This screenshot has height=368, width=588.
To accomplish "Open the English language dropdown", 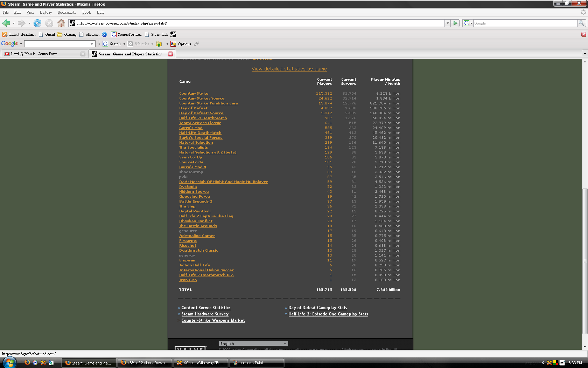I will point(253,343).
